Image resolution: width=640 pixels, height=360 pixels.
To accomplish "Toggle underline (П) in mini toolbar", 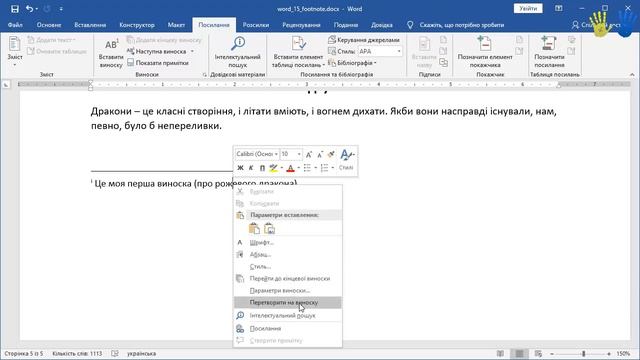I will [262, 168].
